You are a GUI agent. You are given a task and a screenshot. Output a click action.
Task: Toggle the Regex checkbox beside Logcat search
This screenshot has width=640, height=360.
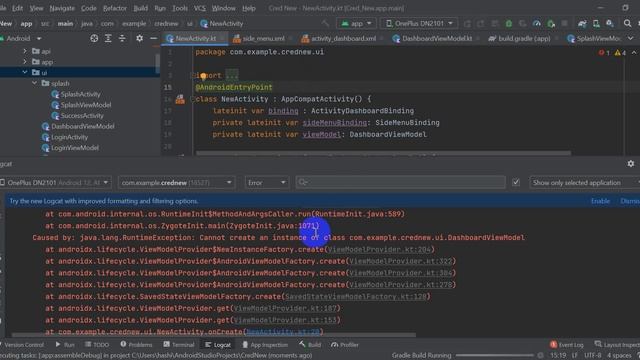[516, 182]
